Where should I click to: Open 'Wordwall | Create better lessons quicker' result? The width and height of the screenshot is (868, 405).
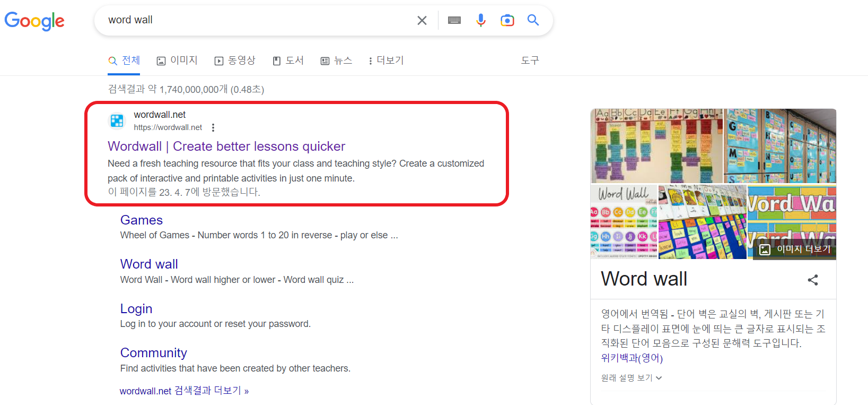tap(226, 147)
